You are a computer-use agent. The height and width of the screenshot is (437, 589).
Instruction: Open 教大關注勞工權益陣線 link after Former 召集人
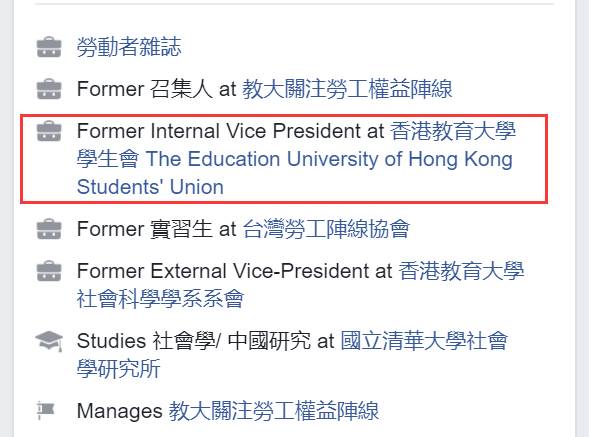click(x=347, y=89)
